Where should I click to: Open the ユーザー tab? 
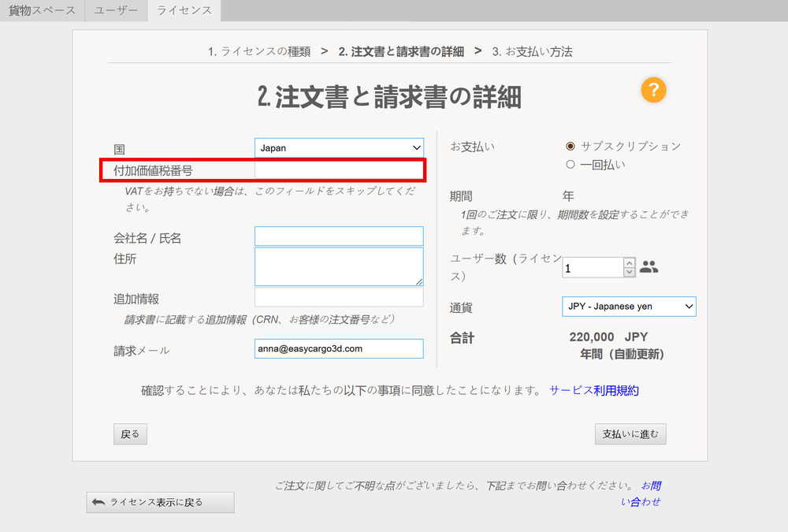coord(116,10)
